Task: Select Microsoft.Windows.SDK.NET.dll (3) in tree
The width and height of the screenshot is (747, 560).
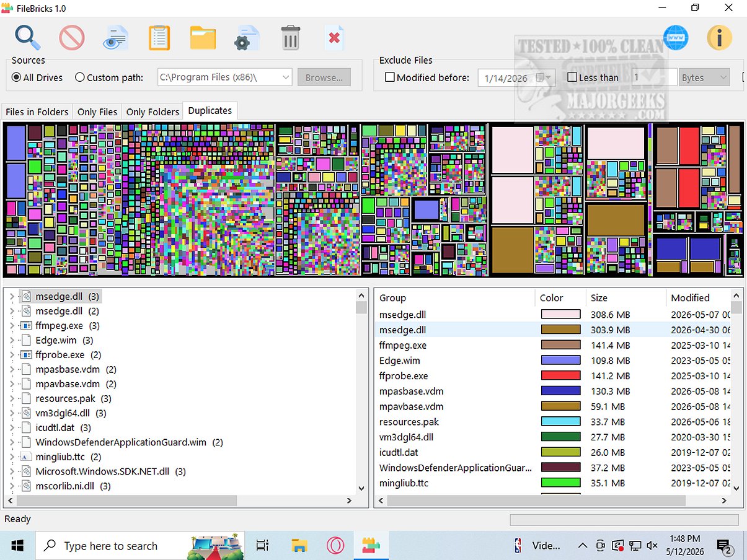Action: 110,471
